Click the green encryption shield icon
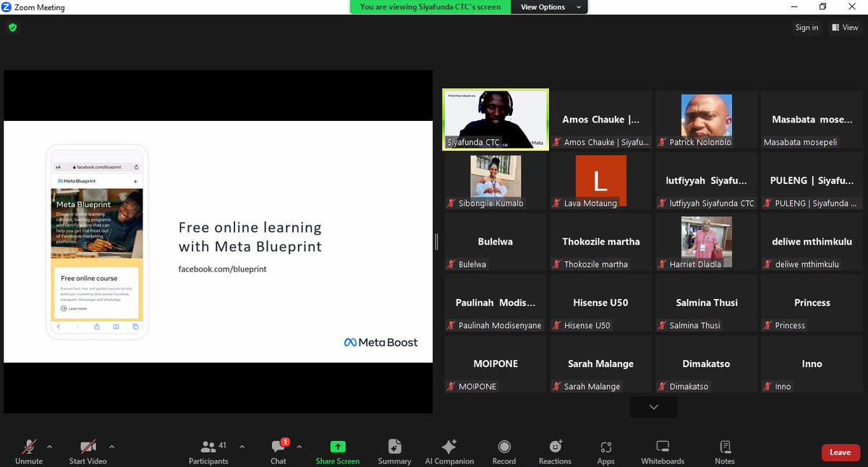 point(12,28)
